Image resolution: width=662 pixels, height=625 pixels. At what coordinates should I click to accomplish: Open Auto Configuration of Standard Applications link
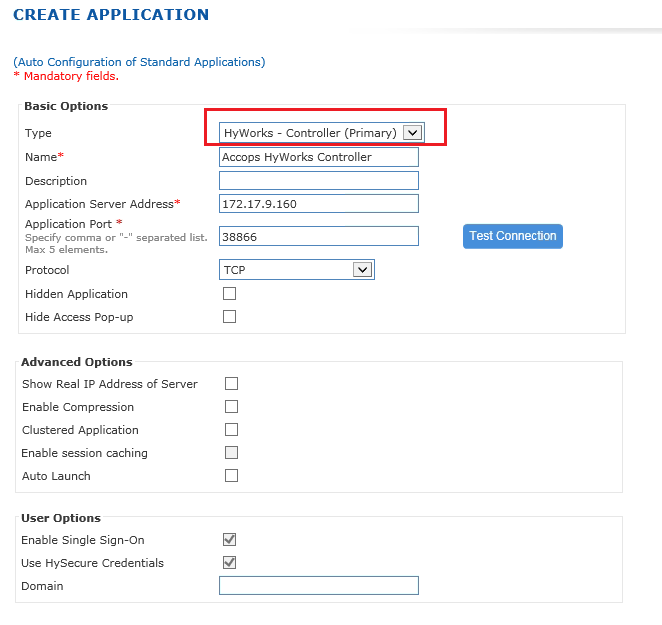(139, 62)
